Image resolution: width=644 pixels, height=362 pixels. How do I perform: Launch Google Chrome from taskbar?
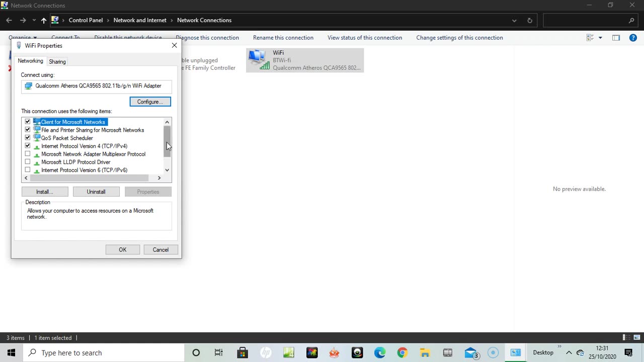[402, 352]
